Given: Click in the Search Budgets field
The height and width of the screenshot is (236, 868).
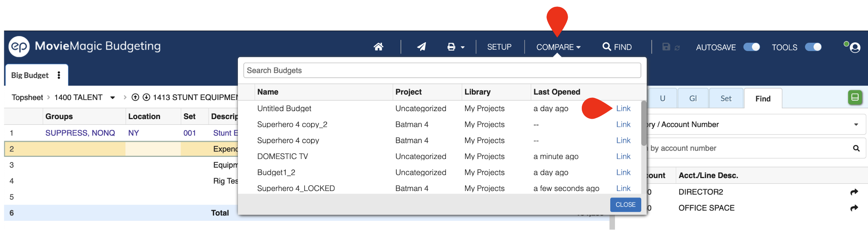Looking at the screenshot, I should (x=442, y=70).
